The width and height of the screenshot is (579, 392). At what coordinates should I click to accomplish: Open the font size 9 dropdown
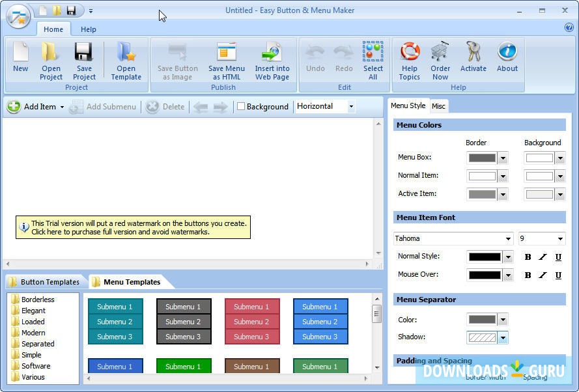(560, 239)
